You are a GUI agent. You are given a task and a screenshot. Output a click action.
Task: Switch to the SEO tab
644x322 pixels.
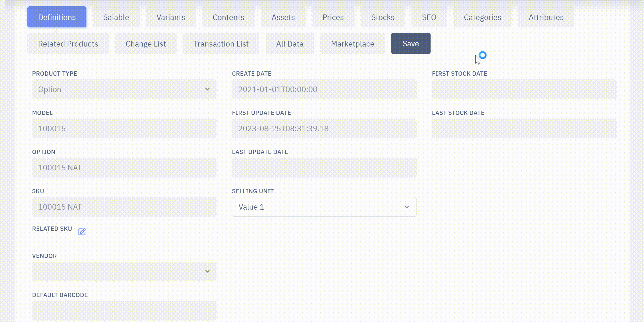429,17
